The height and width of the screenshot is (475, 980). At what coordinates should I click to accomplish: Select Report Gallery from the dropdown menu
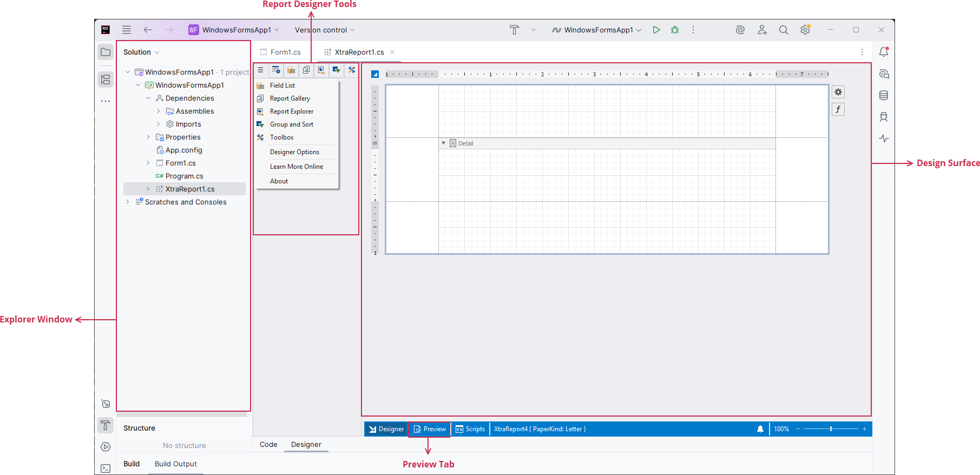coord(290,98)
